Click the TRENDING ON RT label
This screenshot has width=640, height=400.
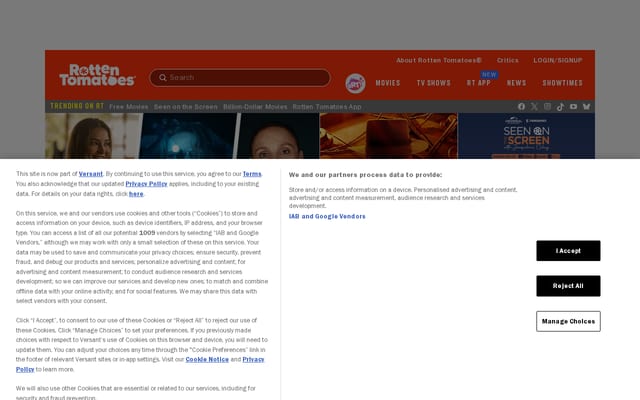pyautogui.click(x=77, y=106)
